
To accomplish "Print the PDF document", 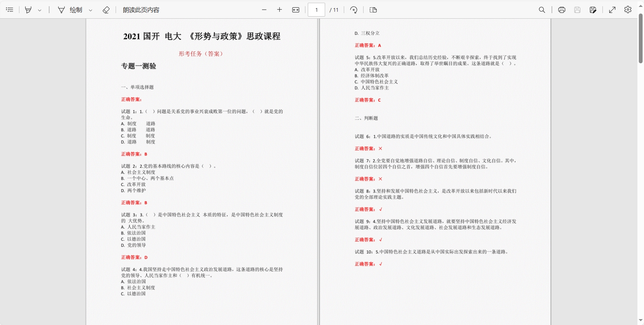I will (x=562, y=10).
